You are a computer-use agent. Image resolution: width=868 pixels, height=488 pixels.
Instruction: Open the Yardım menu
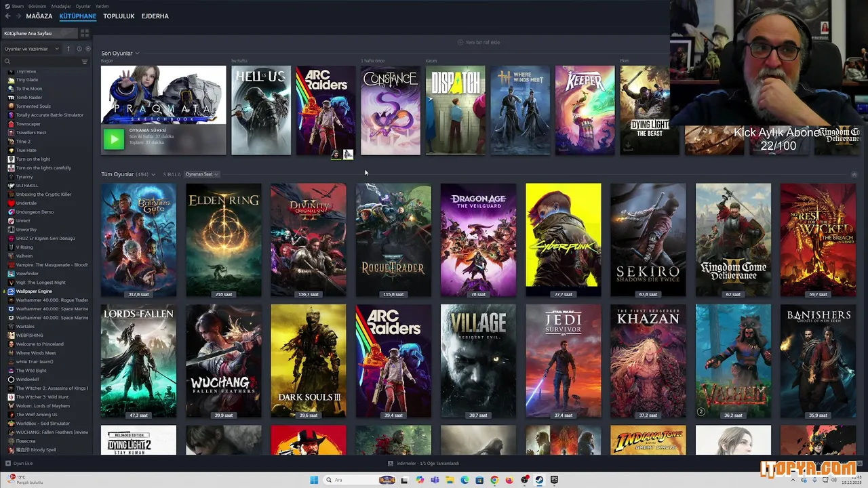tap(102, 6)
